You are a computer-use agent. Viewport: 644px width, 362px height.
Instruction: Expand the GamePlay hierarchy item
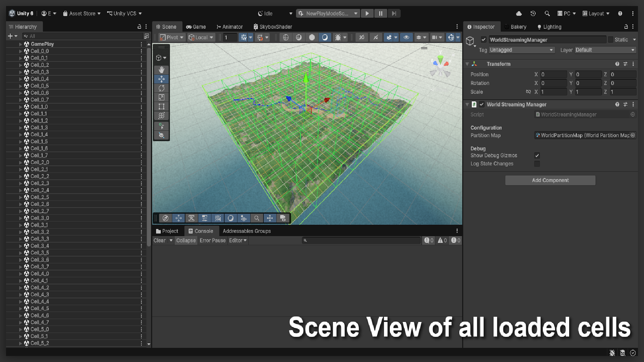pyautogui.click(x=20, y=44)
